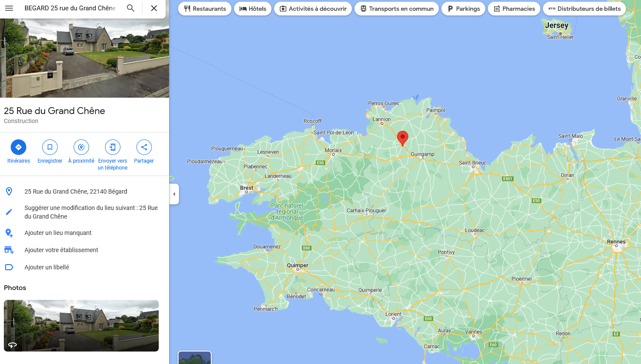The height and width of the screenshot is (364, 641).
Task: Share the place with Partager
Action: pos(144,152)
